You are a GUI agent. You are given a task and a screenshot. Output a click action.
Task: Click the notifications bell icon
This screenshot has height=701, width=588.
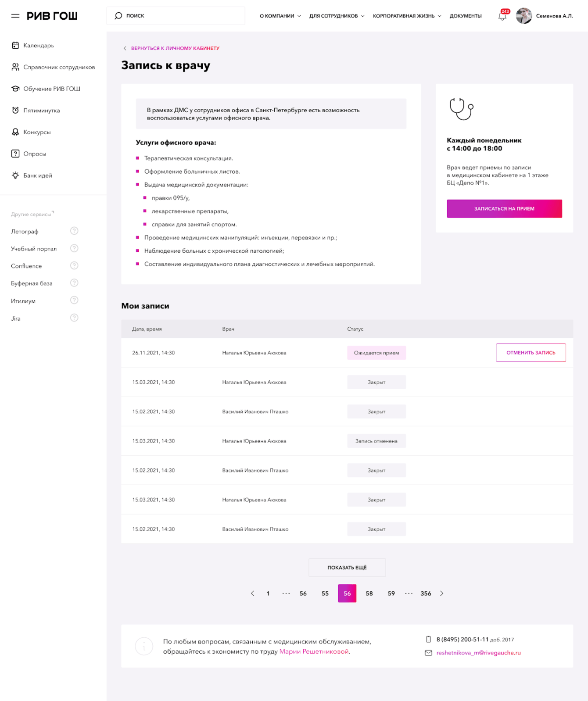click(502, 17)
